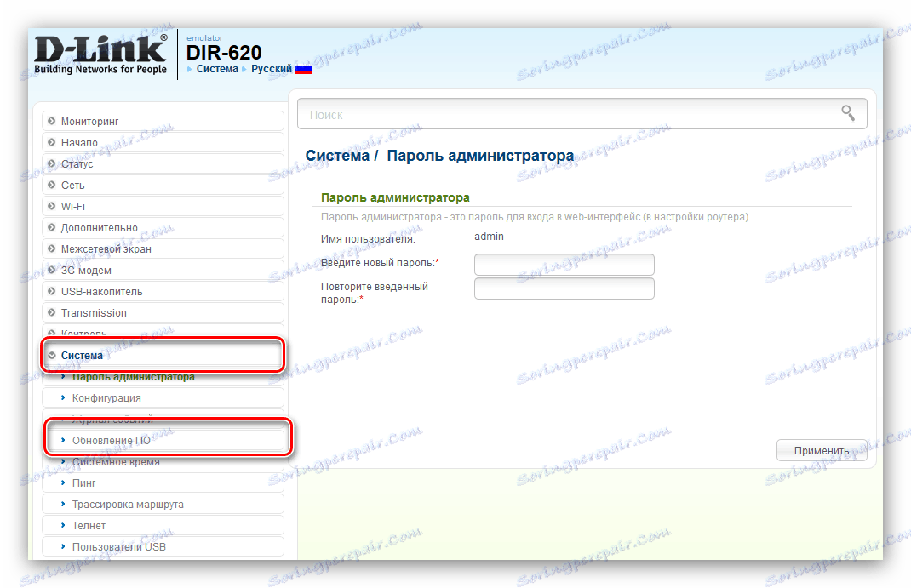Viewport: 911px width, 588px height.
Task: Open Пароль администратора submenu item
Action: 163,377
